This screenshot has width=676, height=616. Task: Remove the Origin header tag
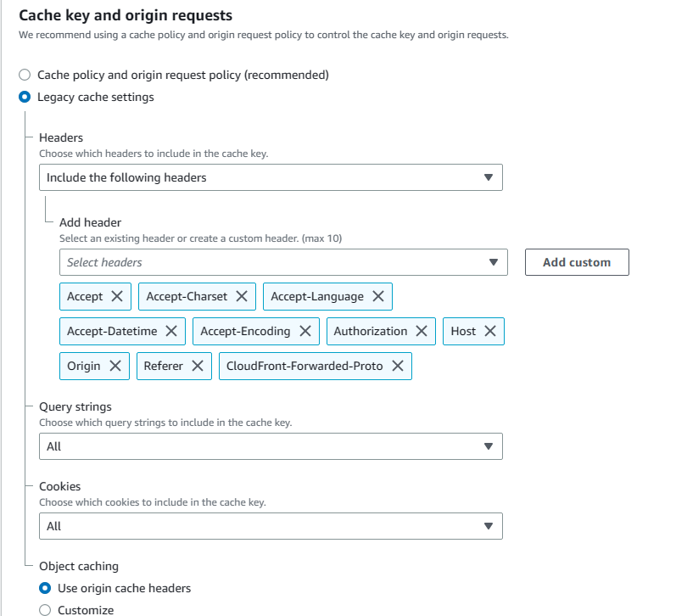point(115,366)
